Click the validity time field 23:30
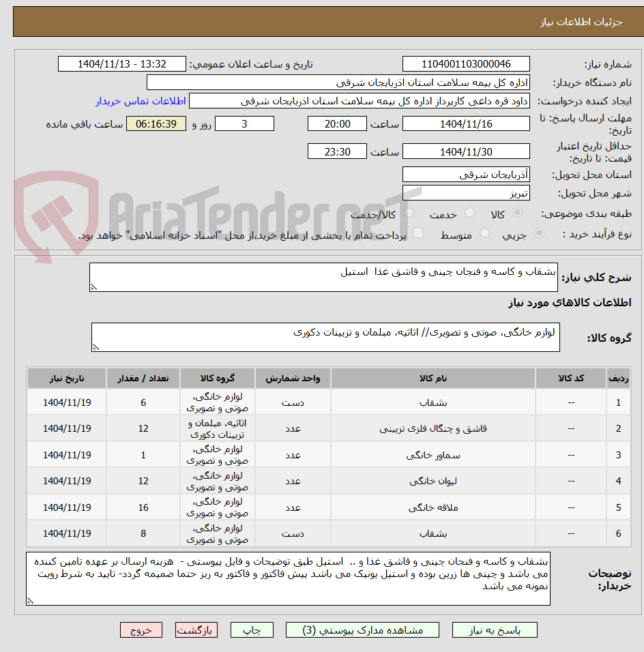The height and width of the screenshot is (652, 644). click(338, 151)
